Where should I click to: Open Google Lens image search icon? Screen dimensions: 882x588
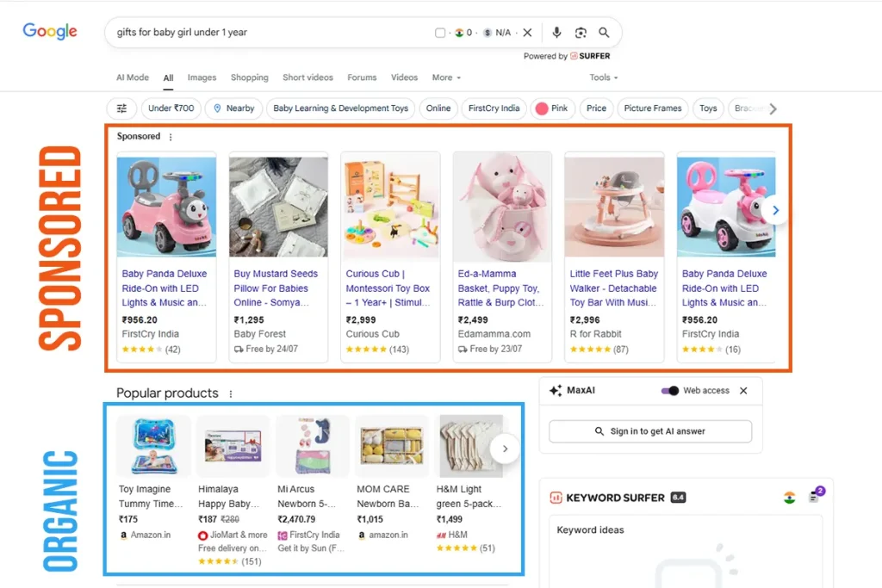tap(581, 33)
